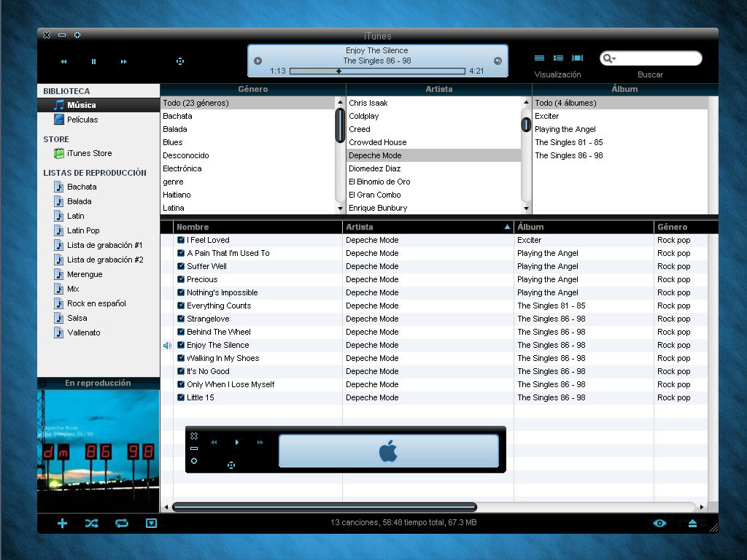Uncheck the Strangelove track checkbox
Screen dimensions: 747x560
pos(181,319)
